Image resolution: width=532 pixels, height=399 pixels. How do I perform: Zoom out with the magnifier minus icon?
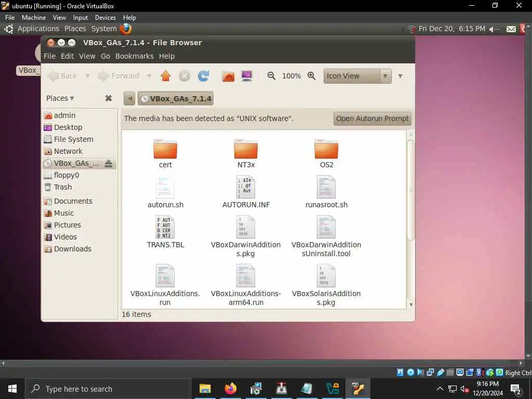(271, 76)
